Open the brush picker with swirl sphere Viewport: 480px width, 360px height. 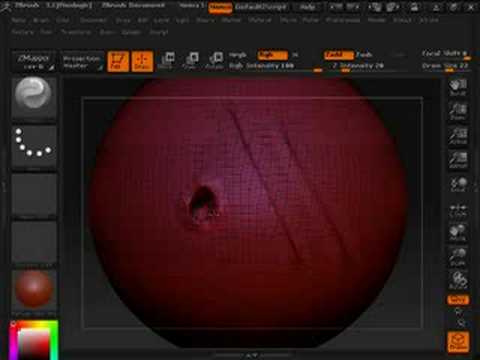click(34, 98)
